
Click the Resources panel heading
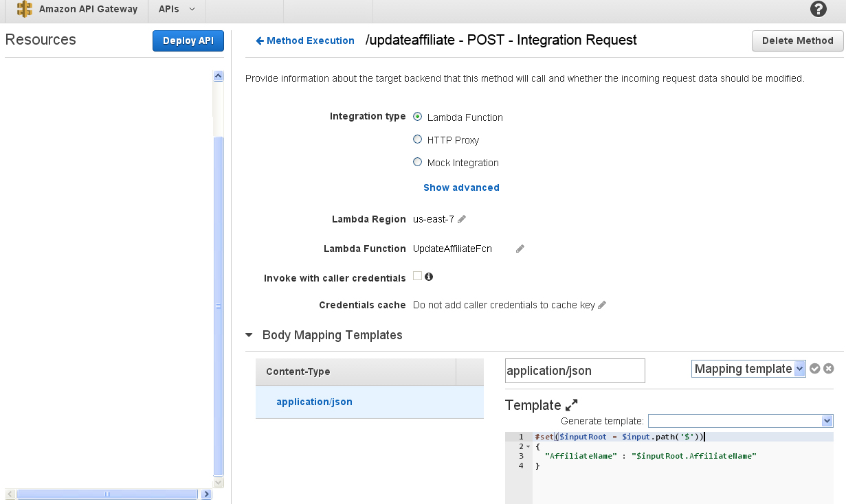[41, 40]
